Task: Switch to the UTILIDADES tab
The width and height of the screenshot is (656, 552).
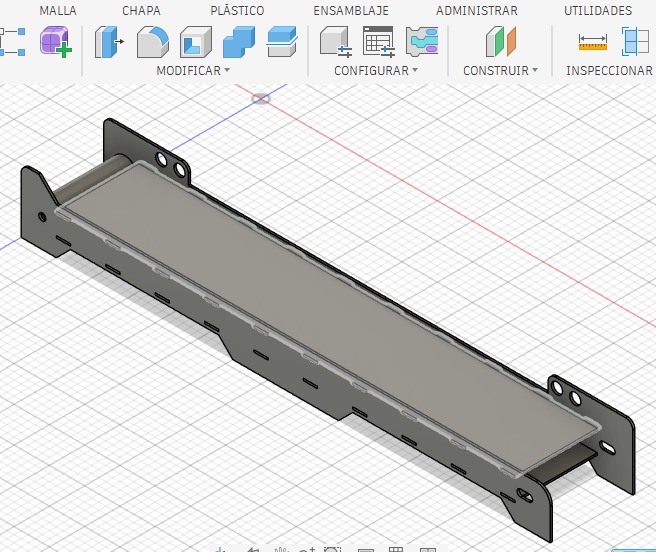Action: click(598, 10)
